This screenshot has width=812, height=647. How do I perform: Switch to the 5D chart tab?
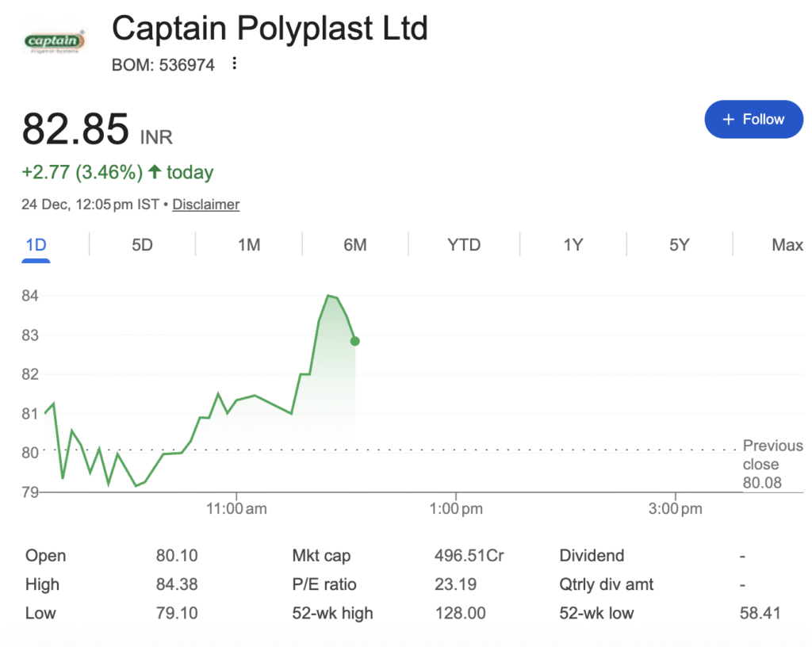click(142, 245)
